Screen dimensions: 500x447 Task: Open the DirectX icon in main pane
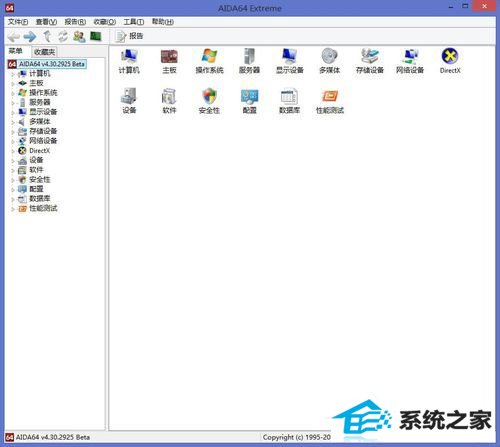(x=450, y=61)
